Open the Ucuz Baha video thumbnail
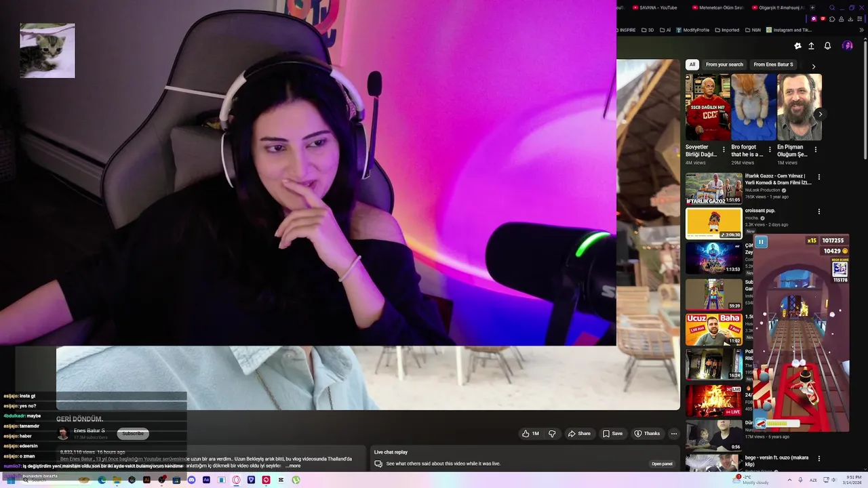 tap(714, 329)
